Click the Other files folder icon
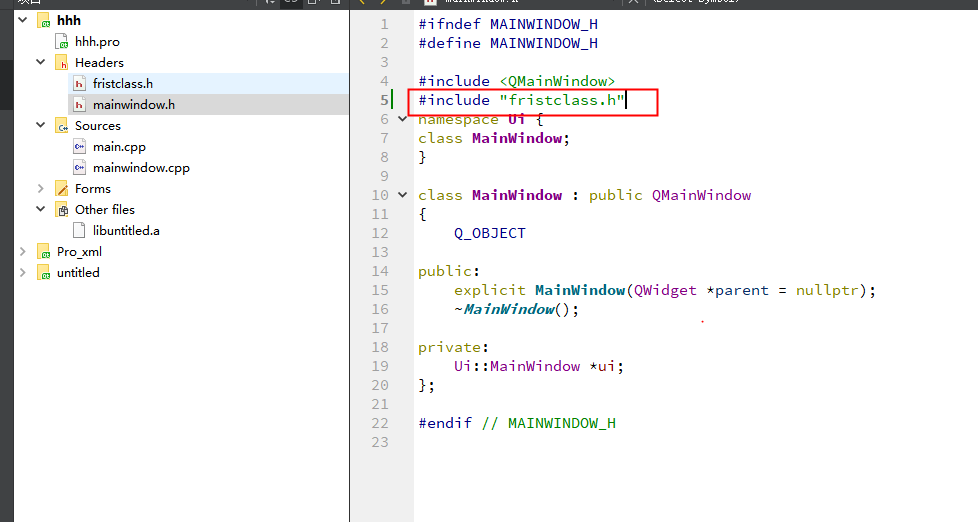Screen dimensions: 978x522 coord(62,210)
